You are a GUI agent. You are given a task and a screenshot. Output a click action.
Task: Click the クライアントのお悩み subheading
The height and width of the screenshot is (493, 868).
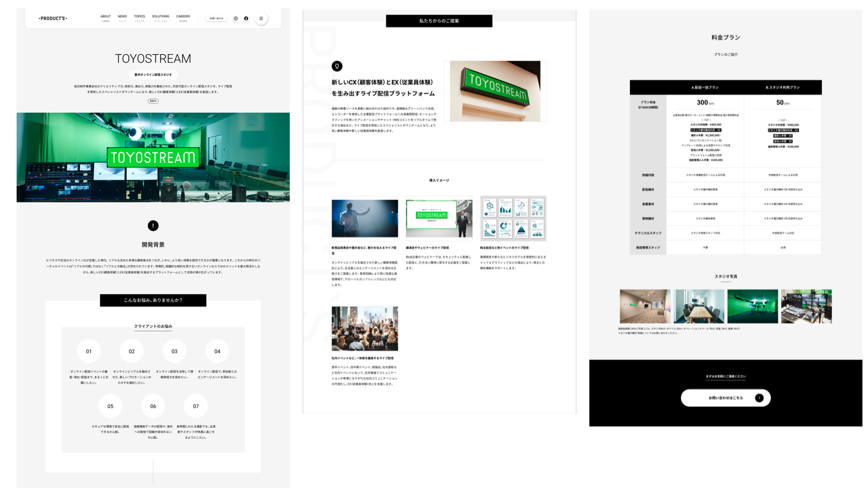[x=153, y=326]
